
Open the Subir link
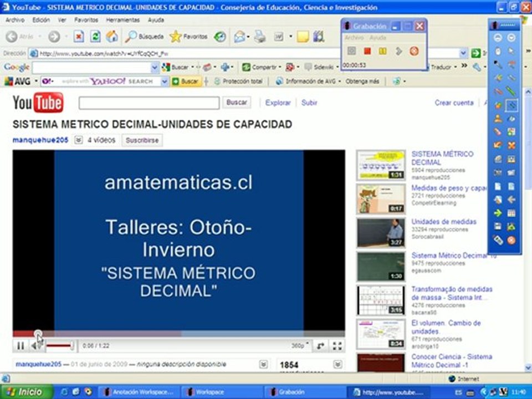(x=309, y=103)
